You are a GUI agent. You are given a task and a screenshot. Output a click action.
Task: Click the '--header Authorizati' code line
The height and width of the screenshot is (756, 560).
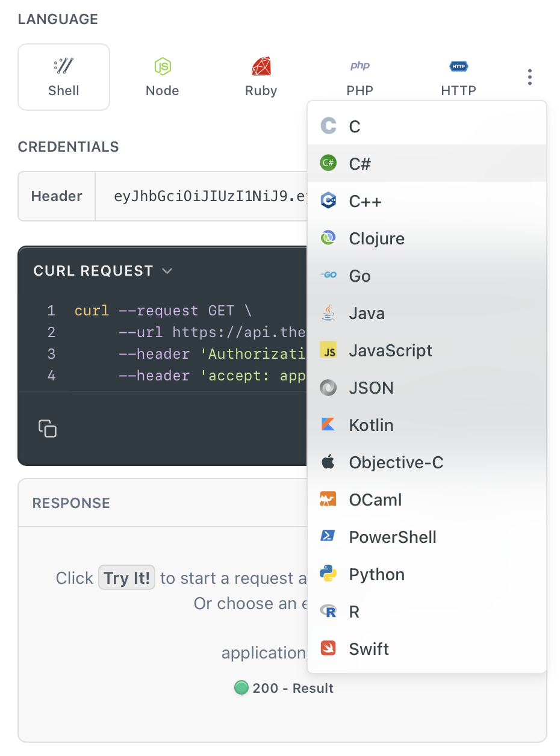click(213, 354)
